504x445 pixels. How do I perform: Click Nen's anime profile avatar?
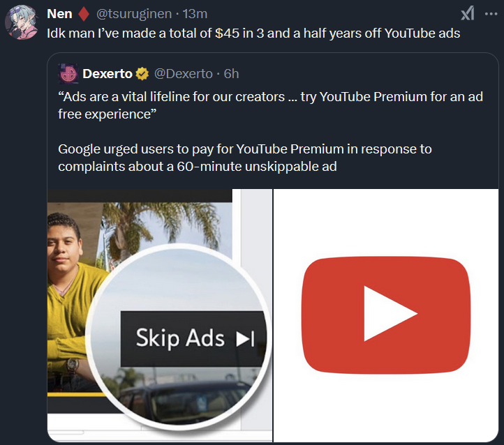[22, 22]
